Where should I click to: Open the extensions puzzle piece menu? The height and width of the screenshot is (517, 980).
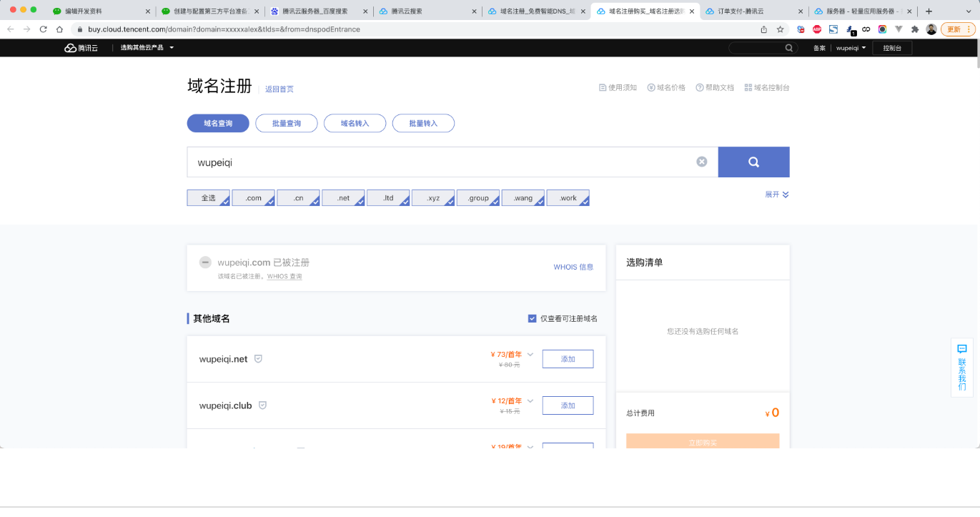coord(915,29)
